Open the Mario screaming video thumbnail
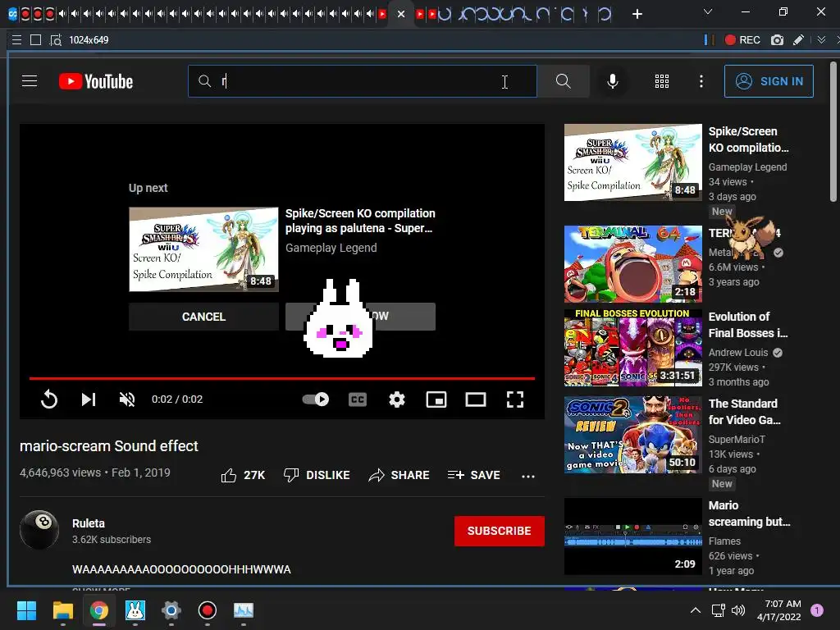Image resolution: width=840 pixels, height=630 pixels. pos(632,536)
